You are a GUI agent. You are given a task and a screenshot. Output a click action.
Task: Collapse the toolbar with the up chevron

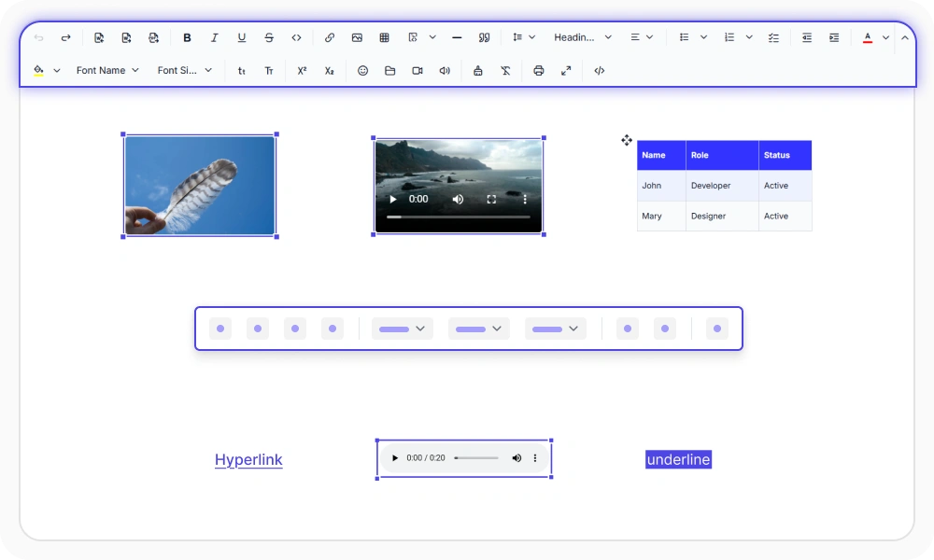point(905,37)
